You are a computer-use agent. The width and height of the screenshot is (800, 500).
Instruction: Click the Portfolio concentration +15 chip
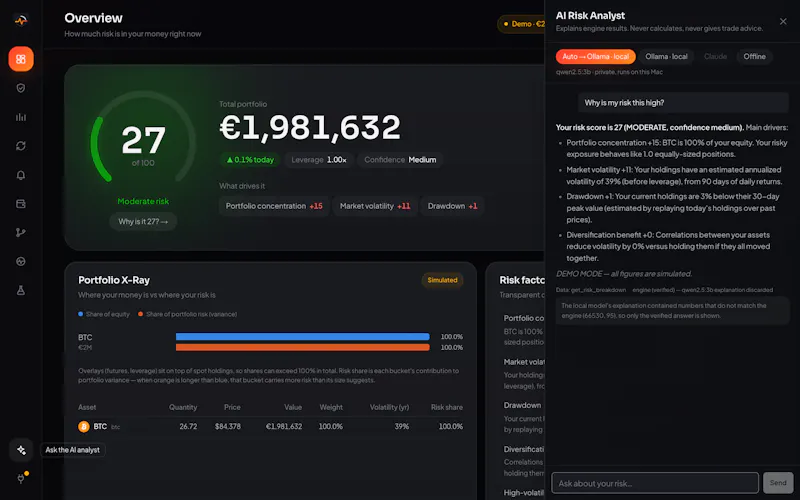click(x=274, y=206)
